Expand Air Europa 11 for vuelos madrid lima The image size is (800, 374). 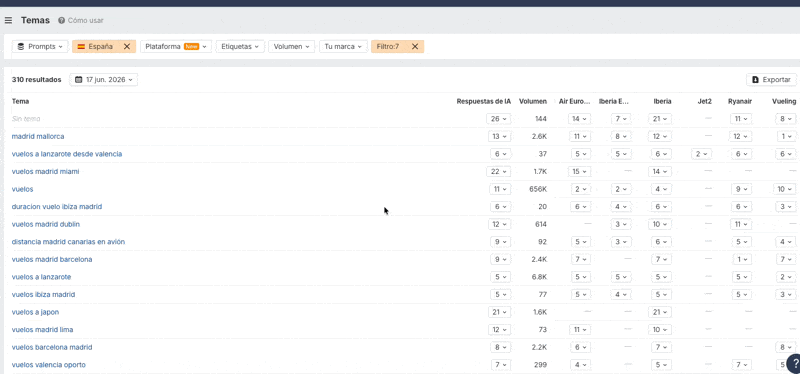580,330
